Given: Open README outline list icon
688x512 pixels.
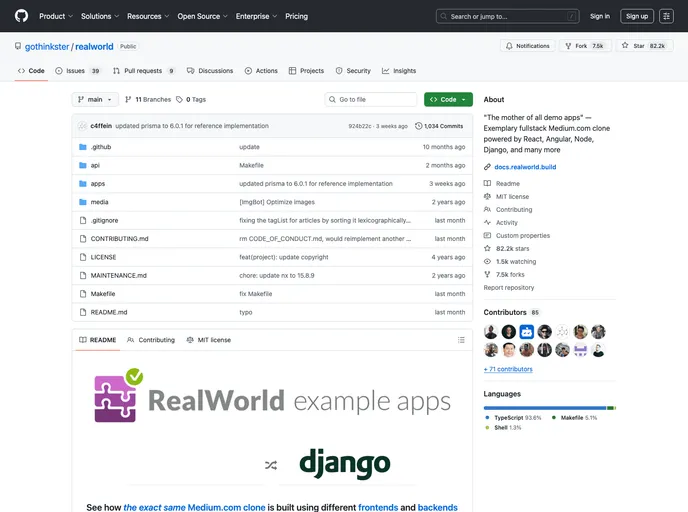Looking at the screenshot, I should click(461, 340).
